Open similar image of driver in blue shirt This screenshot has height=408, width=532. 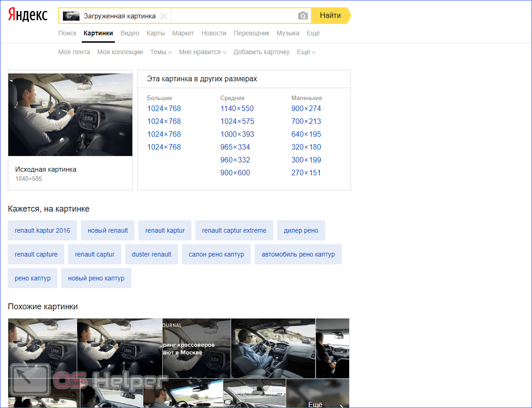click(273, 348)
